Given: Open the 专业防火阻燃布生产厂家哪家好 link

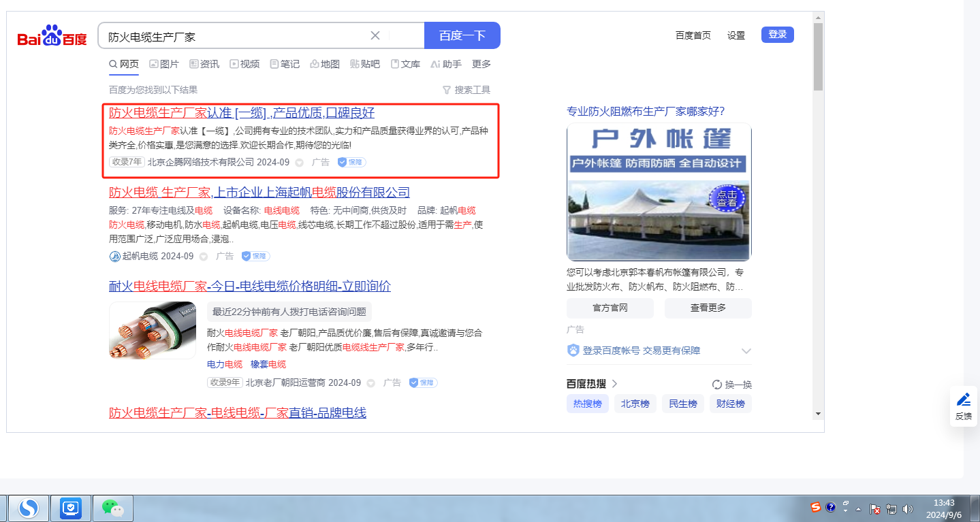Looking at the screenshot, I should pyautogui.click(x=646, y=112).
